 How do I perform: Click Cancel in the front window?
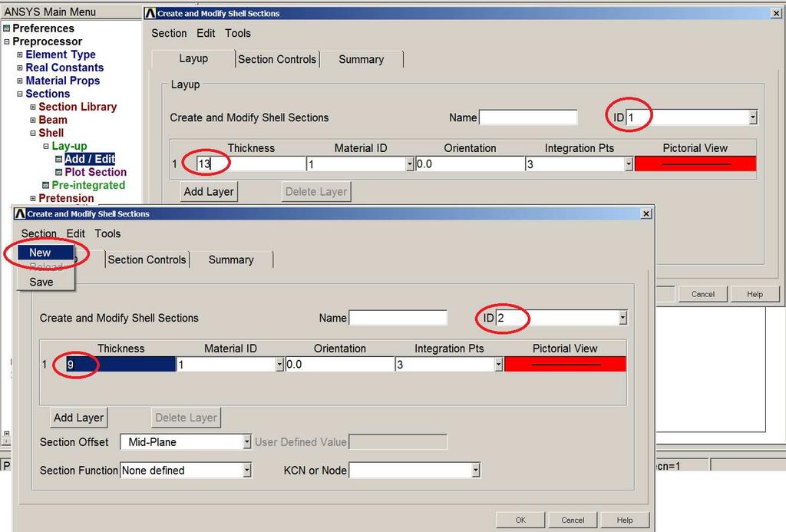click(573, 520)
